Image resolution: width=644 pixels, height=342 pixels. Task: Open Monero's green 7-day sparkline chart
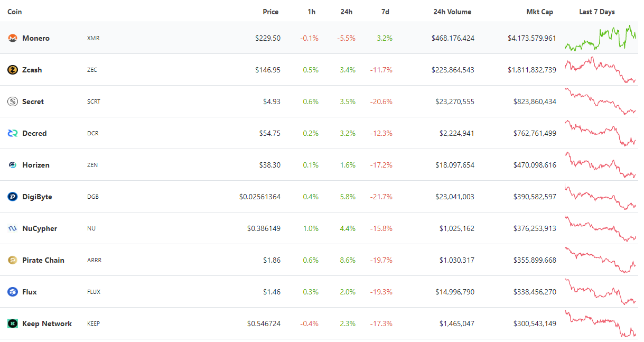pyautogui.click(x=600, y=38)
